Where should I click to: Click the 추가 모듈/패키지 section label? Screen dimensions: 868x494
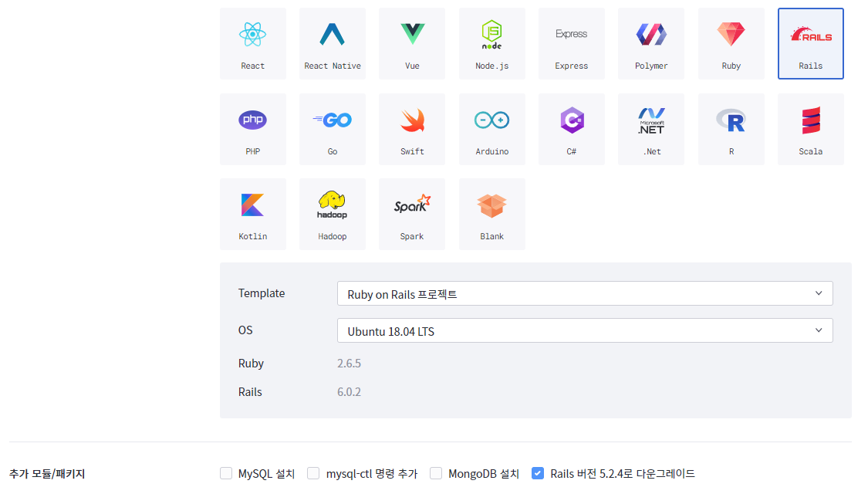click(47, 474)
